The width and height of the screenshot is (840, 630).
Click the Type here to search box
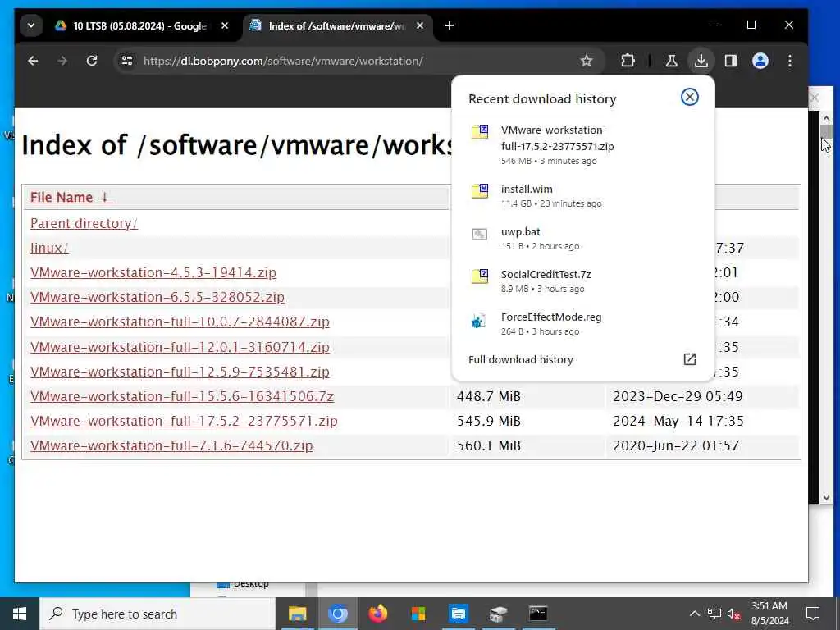click(157, 614)
